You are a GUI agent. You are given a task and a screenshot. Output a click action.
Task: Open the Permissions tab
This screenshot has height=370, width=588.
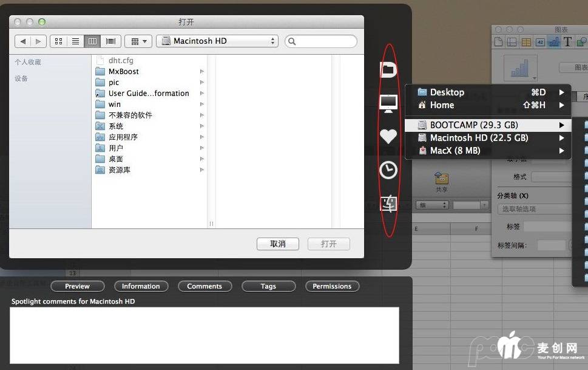coord(332,286)
